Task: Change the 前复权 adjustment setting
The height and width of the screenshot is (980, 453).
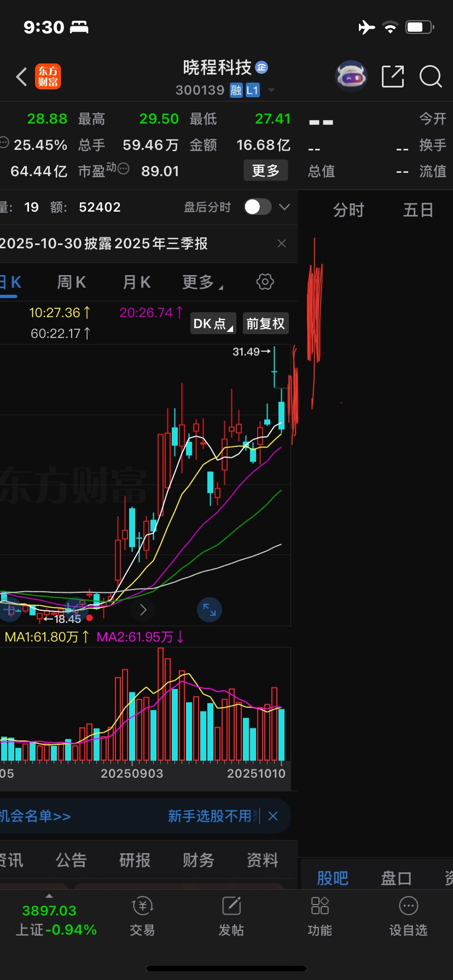Action: [x=265, y=324]
